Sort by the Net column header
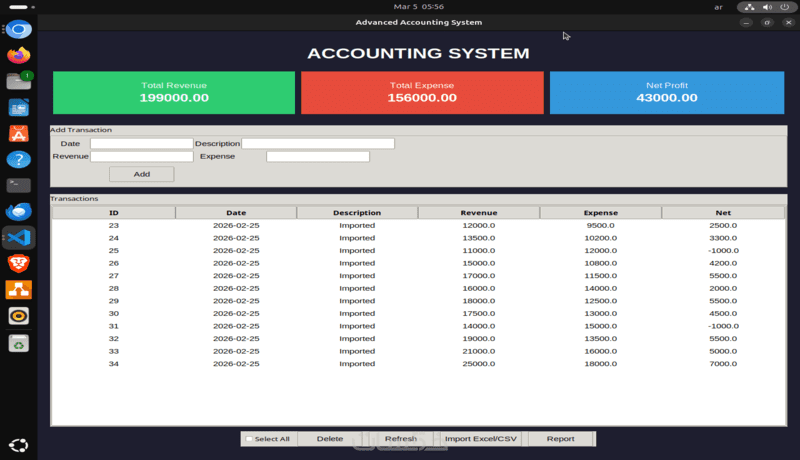Viewport: 800px width, 460px height. 723,213
